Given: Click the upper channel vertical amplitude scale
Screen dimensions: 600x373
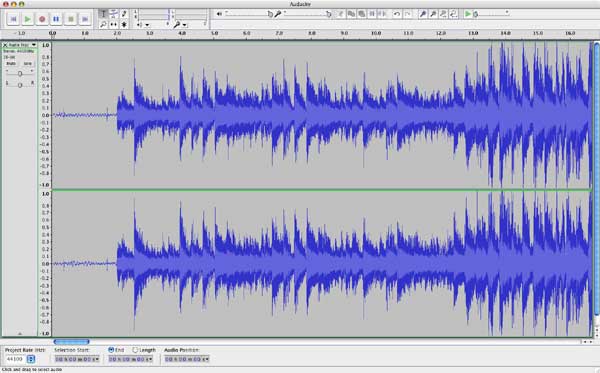Looking at the screenshot, I should [45, 115].
